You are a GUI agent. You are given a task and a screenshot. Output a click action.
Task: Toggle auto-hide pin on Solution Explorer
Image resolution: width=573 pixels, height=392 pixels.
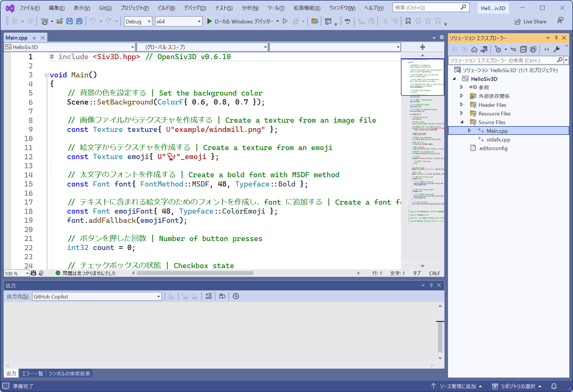tap(556, 38)
